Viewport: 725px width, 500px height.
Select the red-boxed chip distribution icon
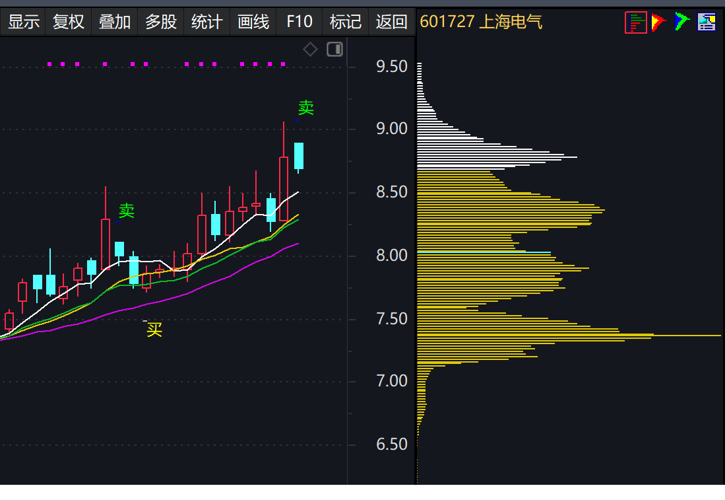click(x=636, y=22)
